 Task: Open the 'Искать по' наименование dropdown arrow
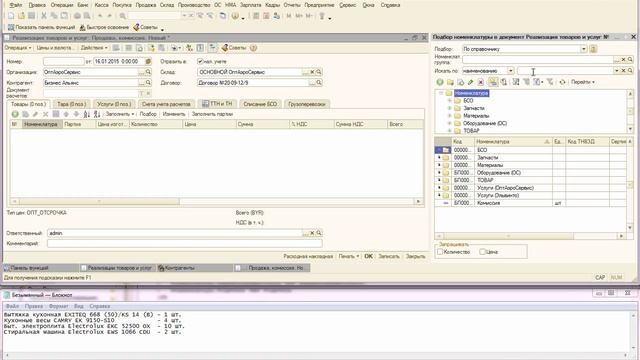pos(511,71)
